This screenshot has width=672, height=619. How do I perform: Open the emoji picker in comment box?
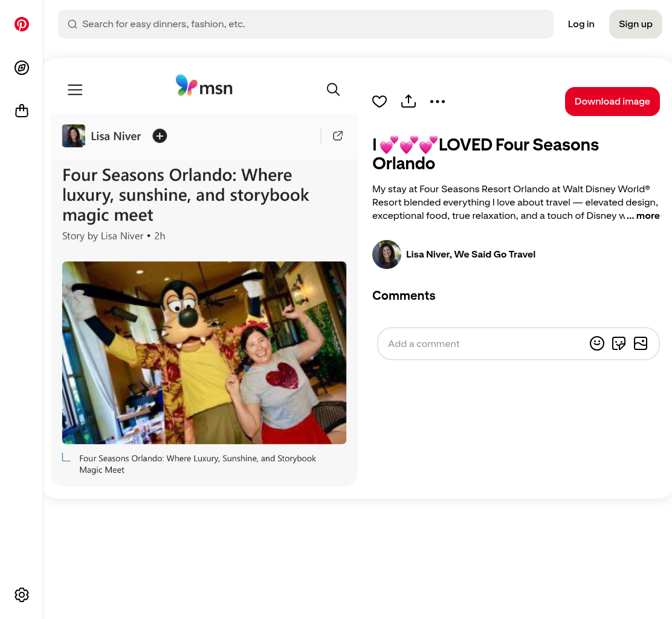(x=596, y=343)
